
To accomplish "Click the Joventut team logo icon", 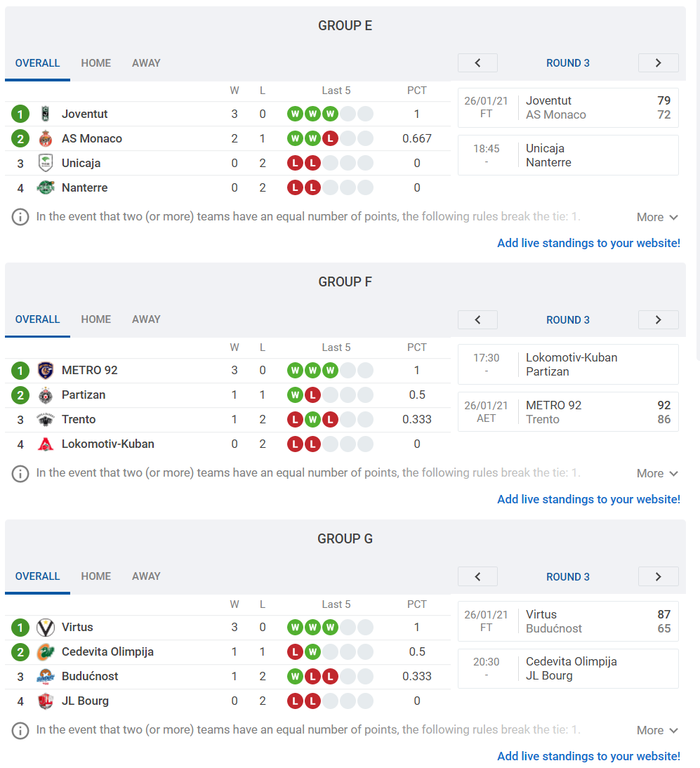I will 45,114.
